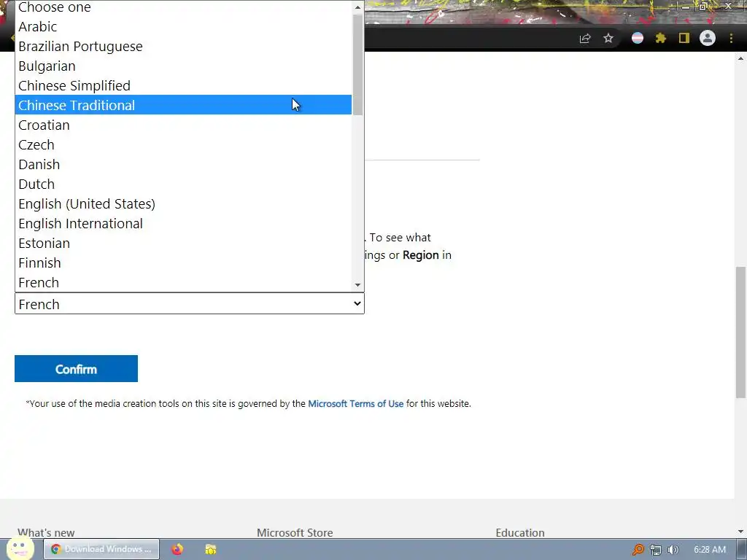Click the page scrollbar down arrow

741,532
